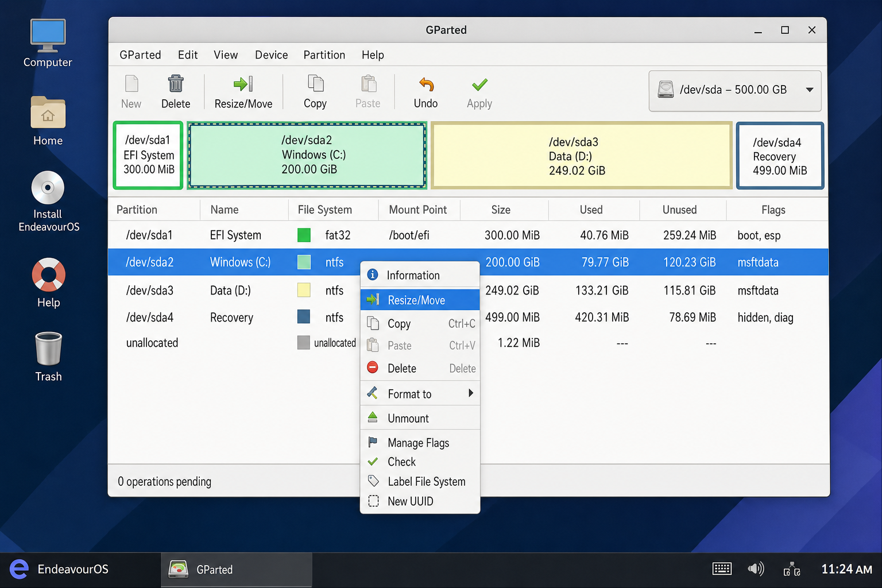Open the Trash desktop icon
The width and height of the screenshot is (882, 588).
point(48,357)
